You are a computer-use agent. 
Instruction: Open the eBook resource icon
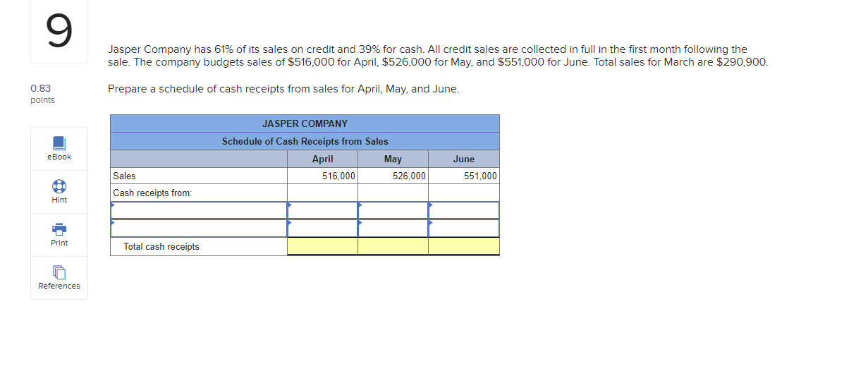pyautogui.click(x=59, y=143)
